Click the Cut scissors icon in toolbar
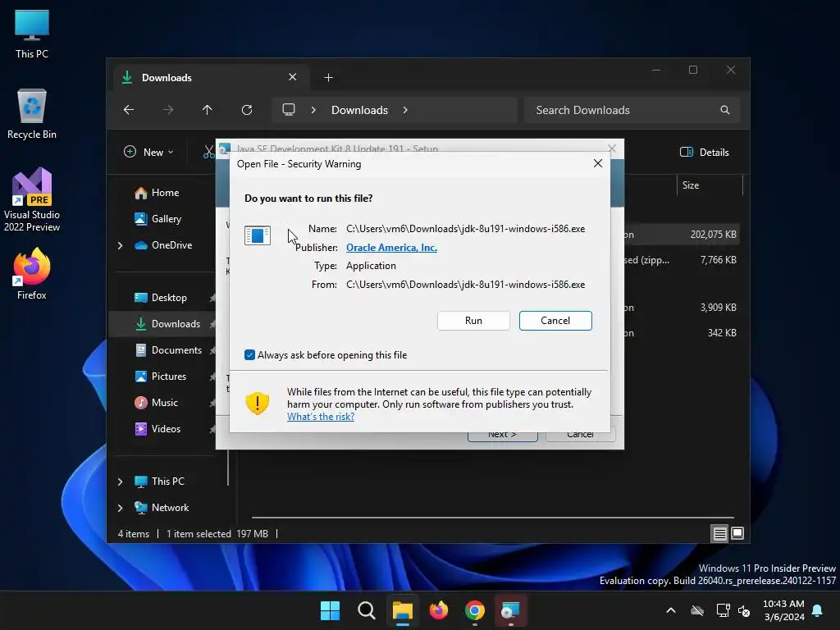840x630 pixels. pos(208,152)
